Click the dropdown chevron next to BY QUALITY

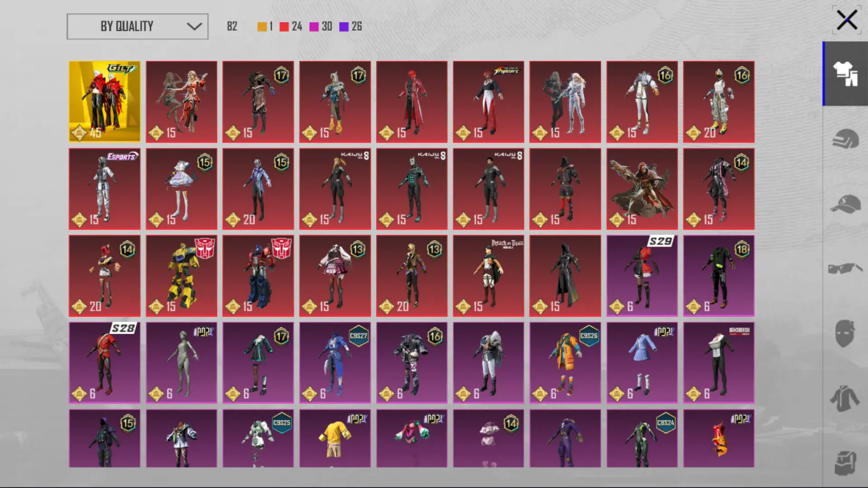(194, 26)
